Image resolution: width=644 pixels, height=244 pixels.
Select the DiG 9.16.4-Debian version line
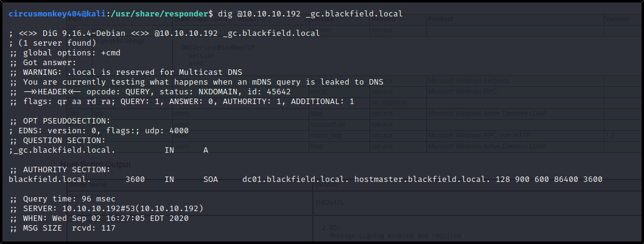coord(164,33)
